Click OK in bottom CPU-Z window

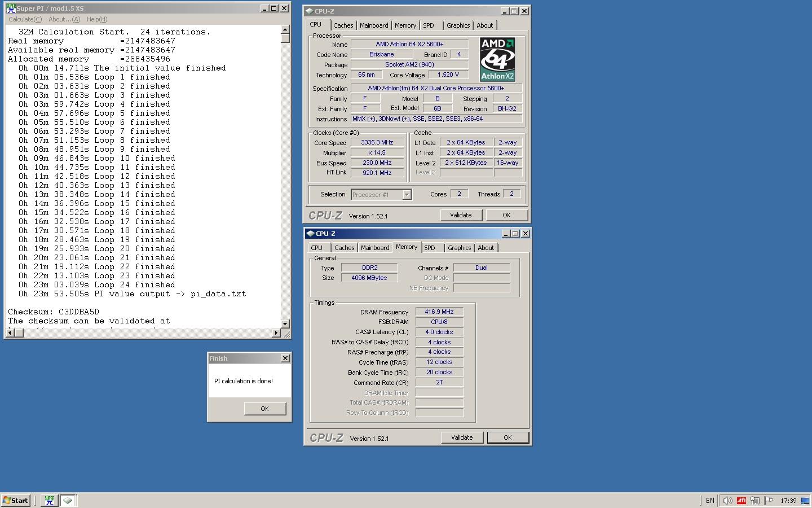(x=507, y=437)
